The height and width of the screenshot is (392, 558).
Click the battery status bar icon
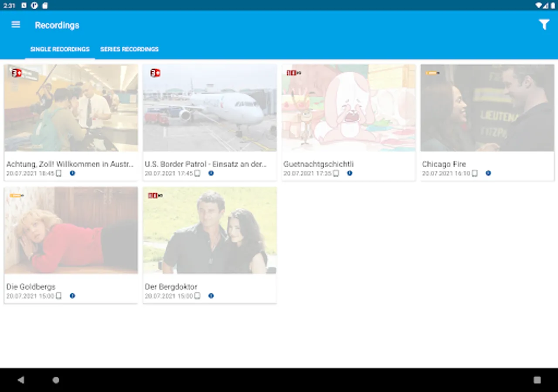[552, 5]
